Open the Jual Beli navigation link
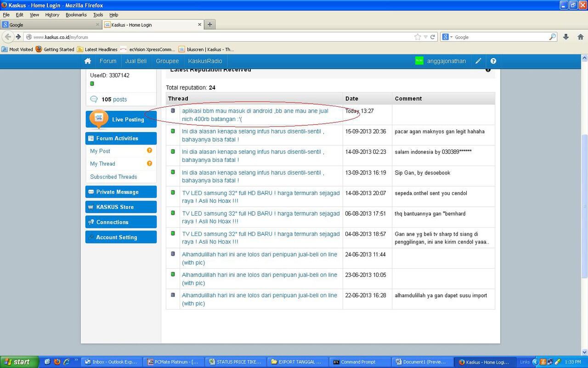The height and width of the screenshot is (368, 588). click(x=136, y=61)
